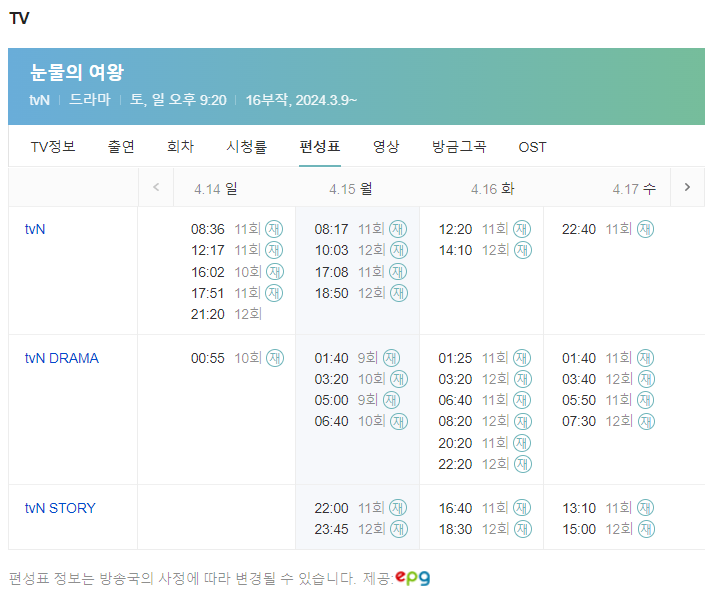Click the 21:20 12회 tvN entry
The width and height of the screenshot is (705, 594).
point(226,314)
